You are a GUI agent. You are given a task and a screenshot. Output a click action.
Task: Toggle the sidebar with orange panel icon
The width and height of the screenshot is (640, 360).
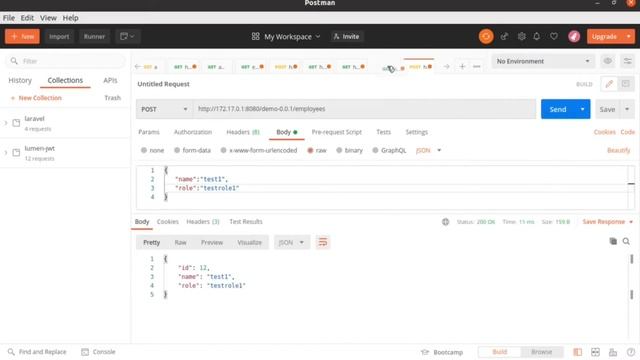[578, 352]
